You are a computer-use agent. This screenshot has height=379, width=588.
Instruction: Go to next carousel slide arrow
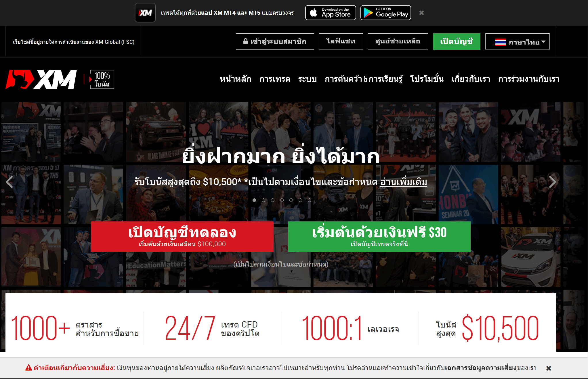pos(552,182)
